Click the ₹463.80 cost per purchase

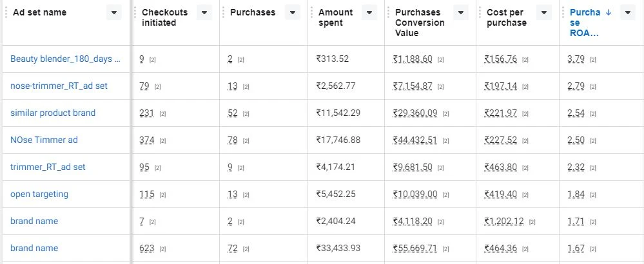(501, 167)
